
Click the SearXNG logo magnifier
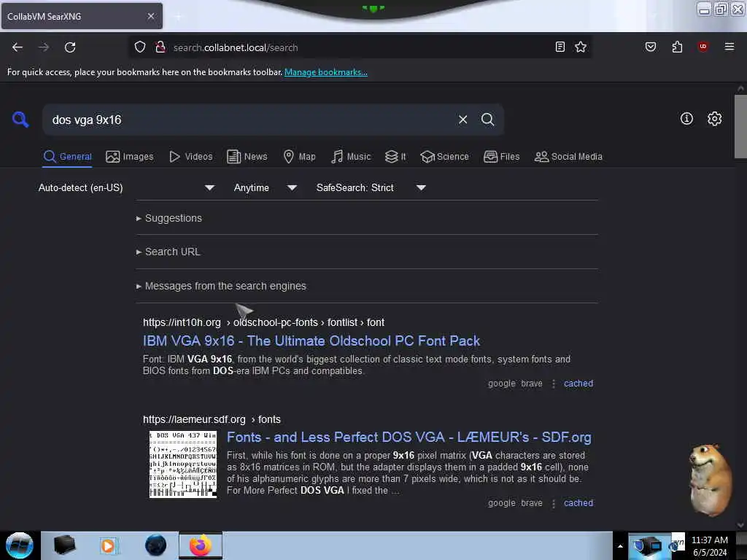(20, 120)
